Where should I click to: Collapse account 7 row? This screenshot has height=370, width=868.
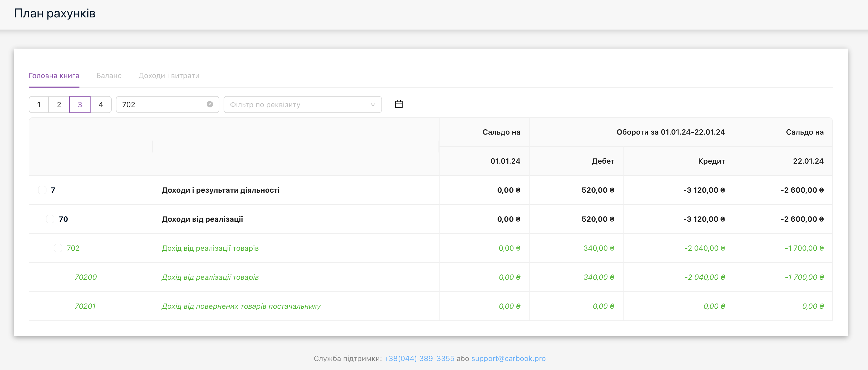click(42, 190)
